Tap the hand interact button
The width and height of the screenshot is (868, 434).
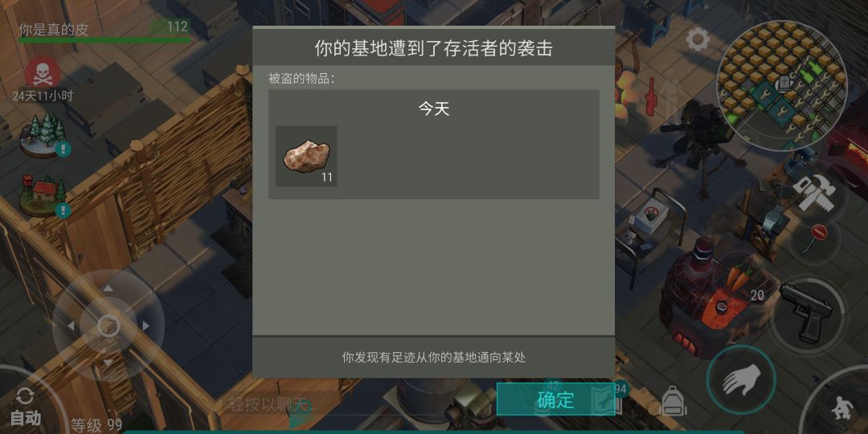[740, 379]
